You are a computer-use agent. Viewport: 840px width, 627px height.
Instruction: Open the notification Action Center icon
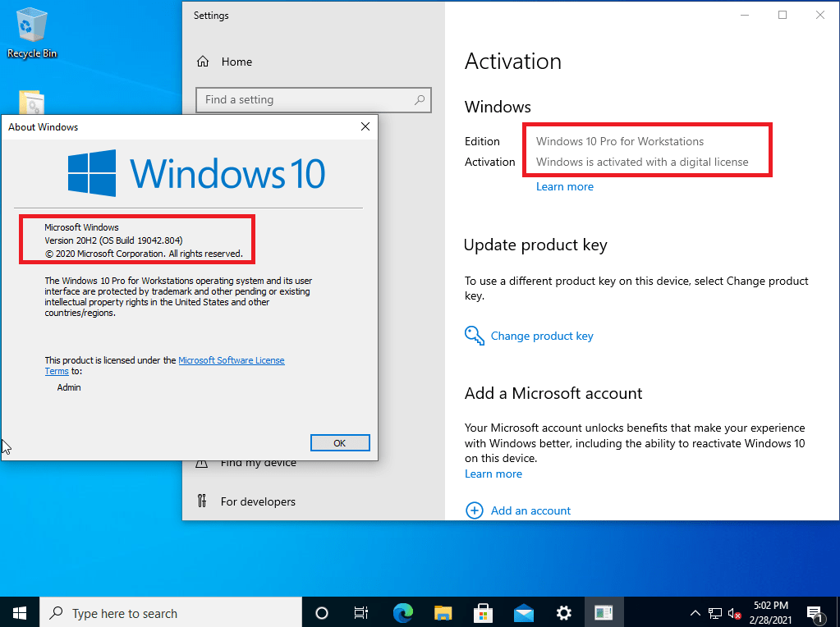point(815,613)
